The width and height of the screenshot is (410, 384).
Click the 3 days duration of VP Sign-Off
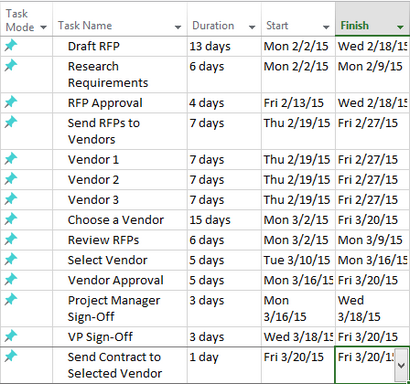(x=224, y=337)
